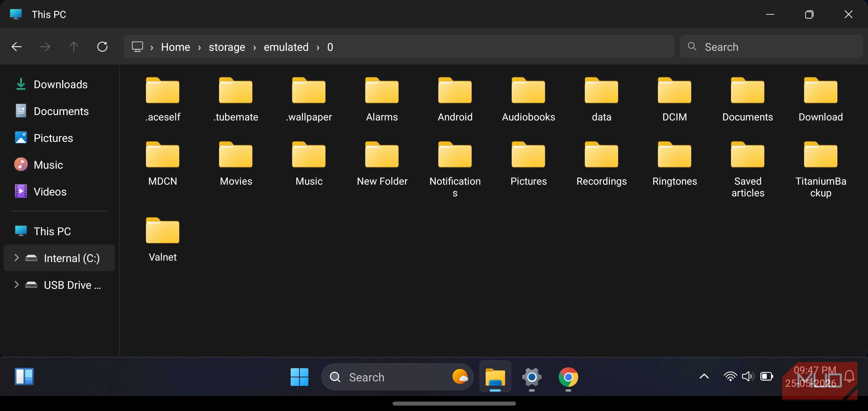This screenshot has width=868, height=411.
Task: Click the volume speaker tray icon
Action: [748, 376]
